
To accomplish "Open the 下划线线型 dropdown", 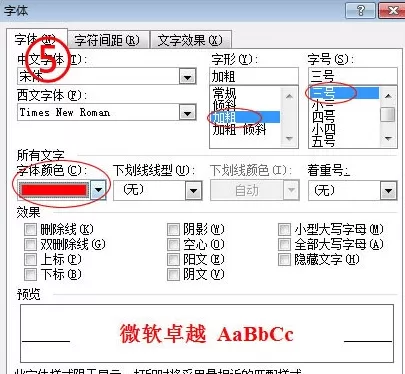I will click(x=193, y=191).
